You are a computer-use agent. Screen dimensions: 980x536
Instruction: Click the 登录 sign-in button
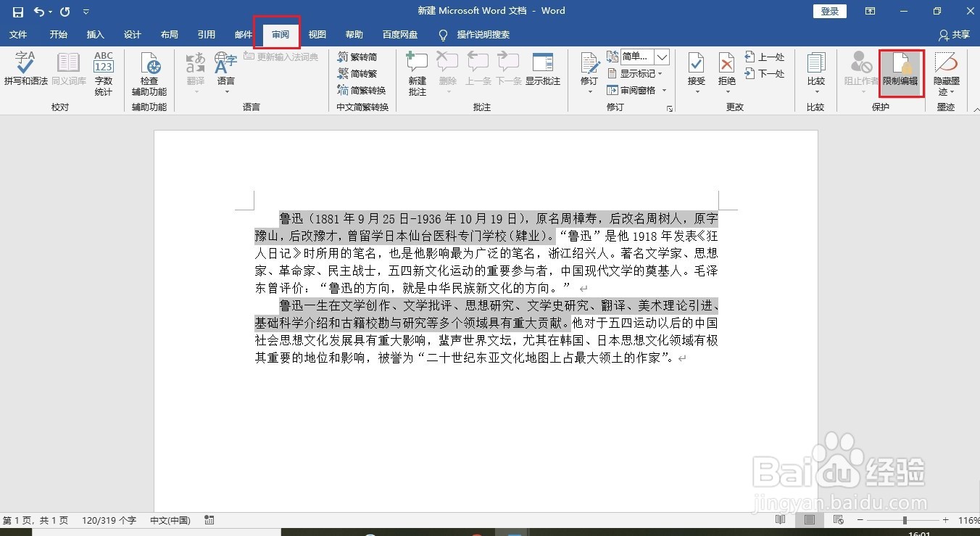click(829, 11)
